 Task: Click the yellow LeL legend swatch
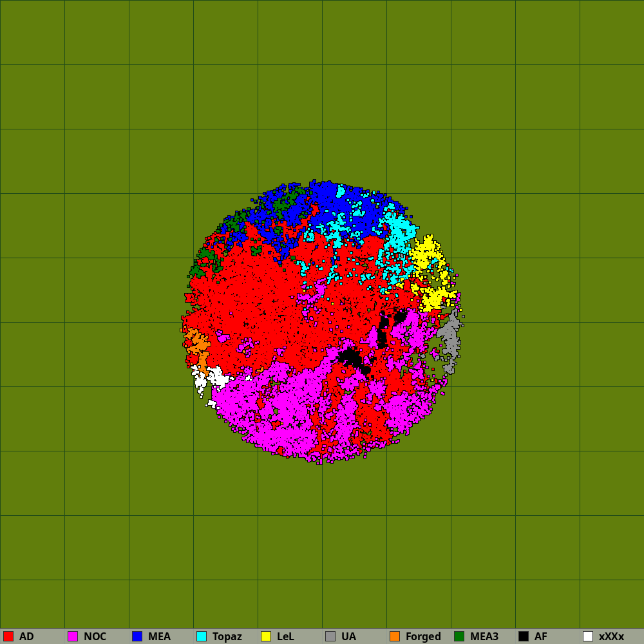pos(266,636)
